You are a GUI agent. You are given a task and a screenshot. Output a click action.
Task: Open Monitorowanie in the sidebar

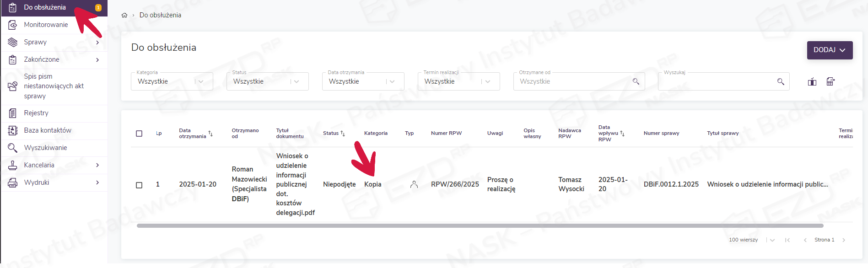coord(46,25)
